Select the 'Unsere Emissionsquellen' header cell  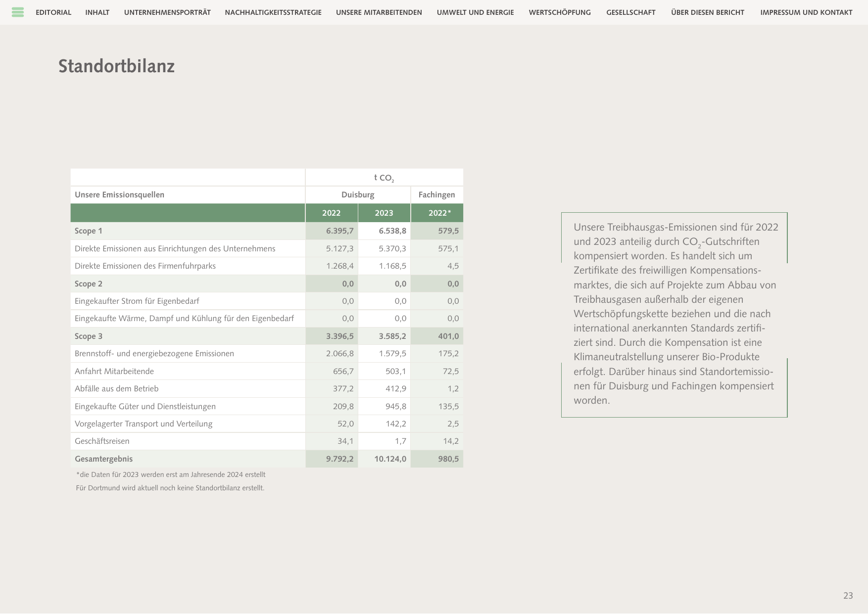188,195
